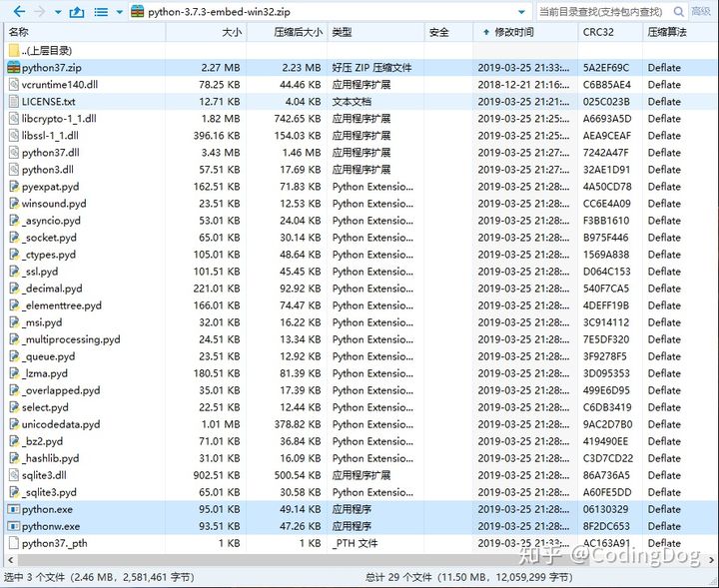Click the selected files status text
Screen dimensions: 719x588
coord(99,577)
